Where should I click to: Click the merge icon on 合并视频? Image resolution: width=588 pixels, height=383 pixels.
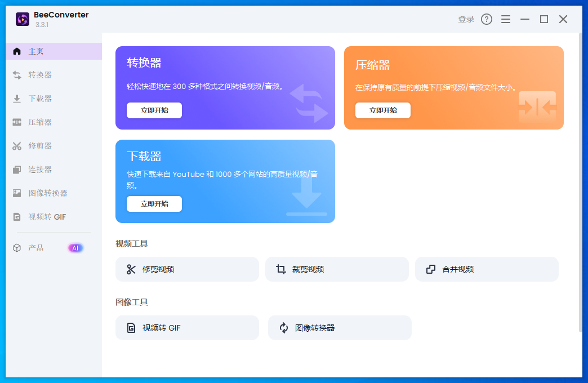point(431,269)
